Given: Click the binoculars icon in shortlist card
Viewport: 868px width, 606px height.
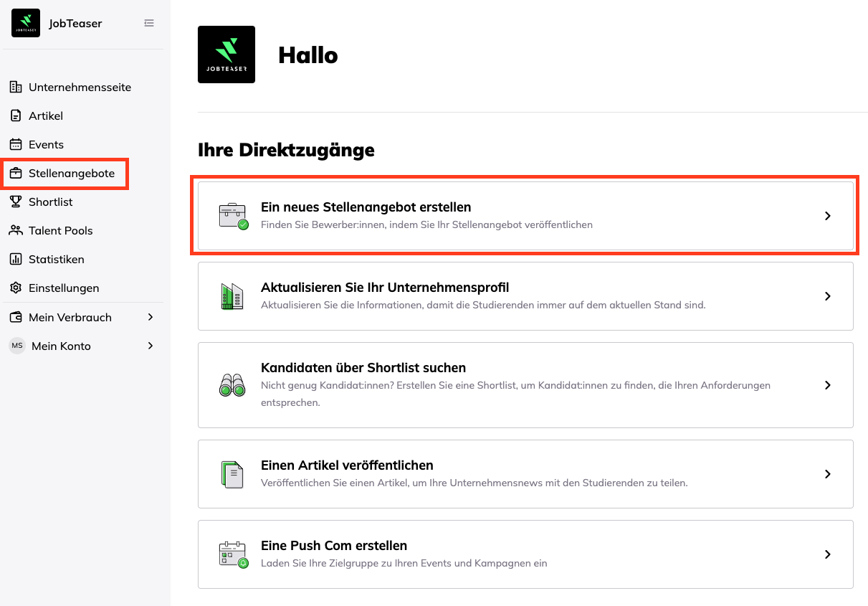Looking at the screenshot, I should [x=232, y=385].
